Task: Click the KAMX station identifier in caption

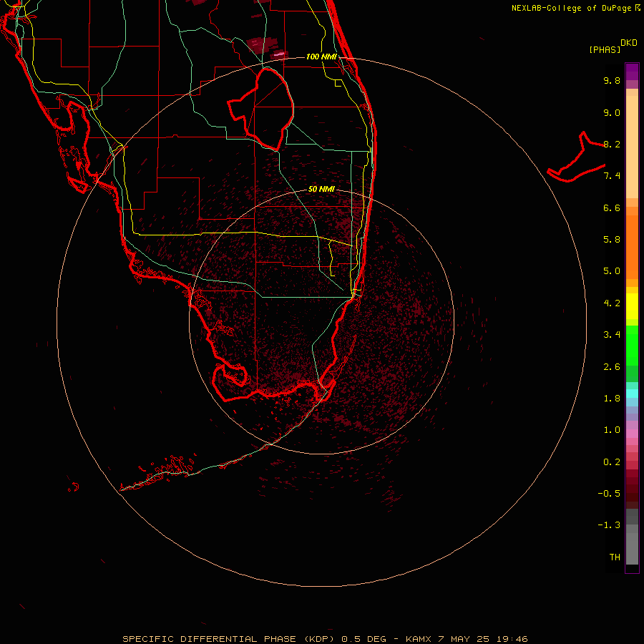Action: click(x=418, y=639)
